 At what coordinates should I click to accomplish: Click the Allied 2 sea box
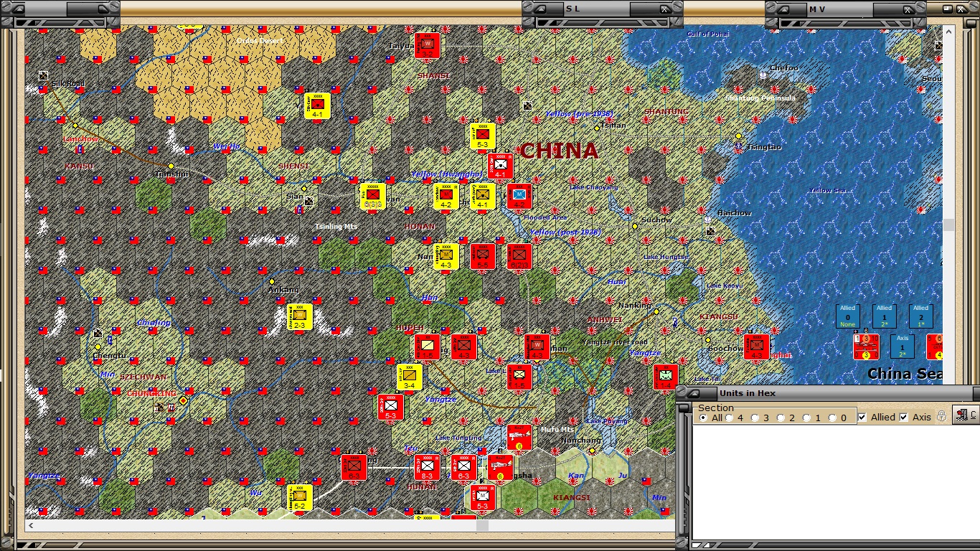point(921,317)
